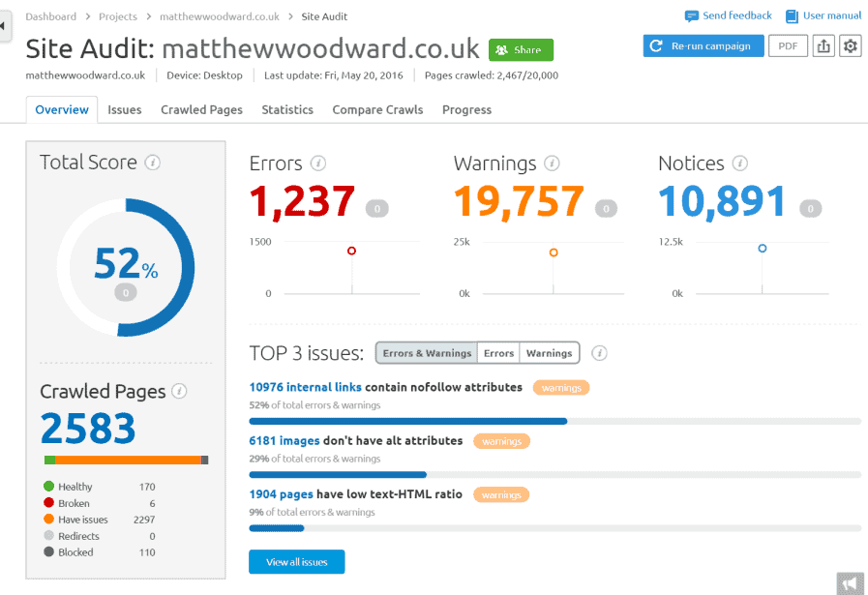Click the 10,891 notices count

723,202
